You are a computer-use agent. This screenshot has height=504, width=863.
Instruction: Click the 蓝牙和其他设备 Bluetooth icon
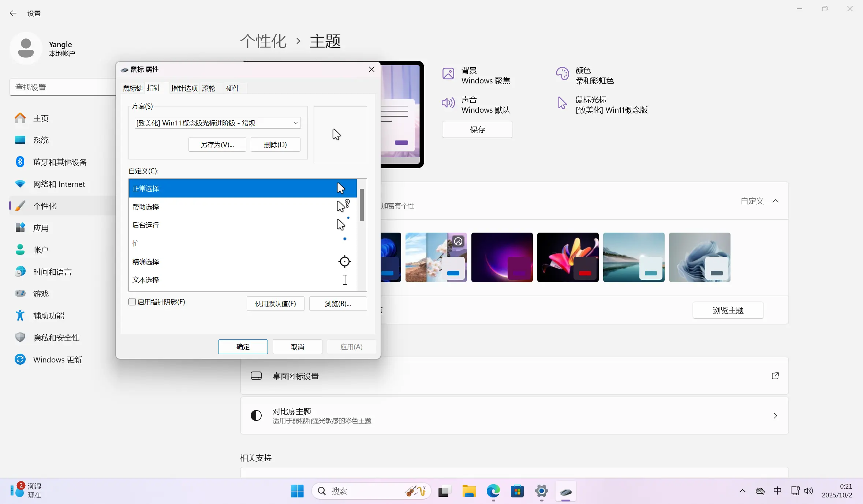20,162
